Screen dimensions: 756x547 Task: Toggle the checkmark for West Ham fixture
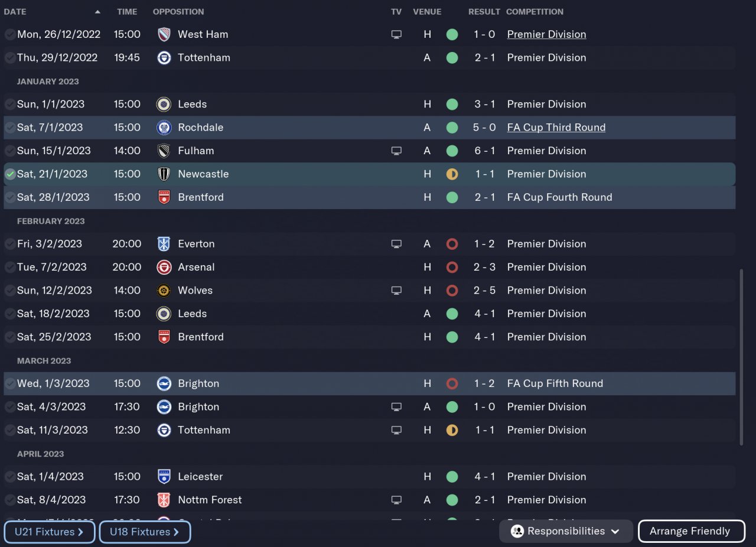tap(10, 34)
